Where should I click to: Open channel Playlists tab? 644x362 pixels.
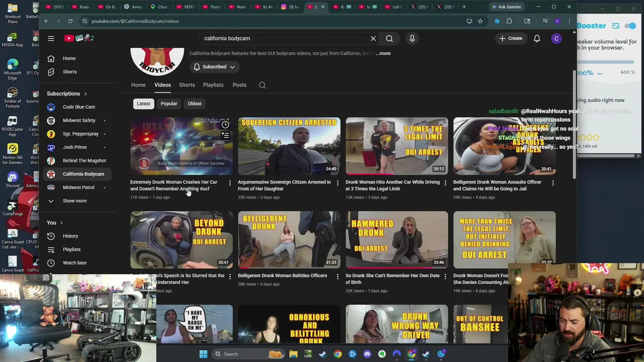pos(213,85)
